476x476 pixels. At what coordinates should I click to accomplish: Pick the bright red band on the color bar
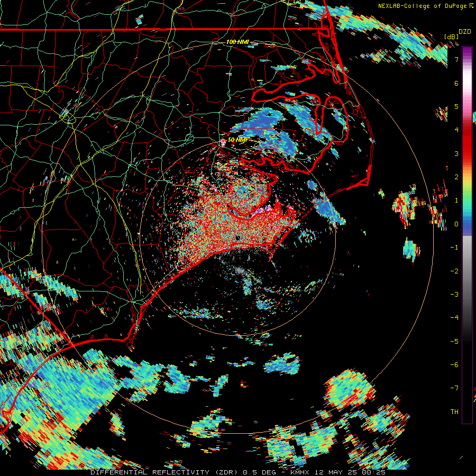point(467,146)
